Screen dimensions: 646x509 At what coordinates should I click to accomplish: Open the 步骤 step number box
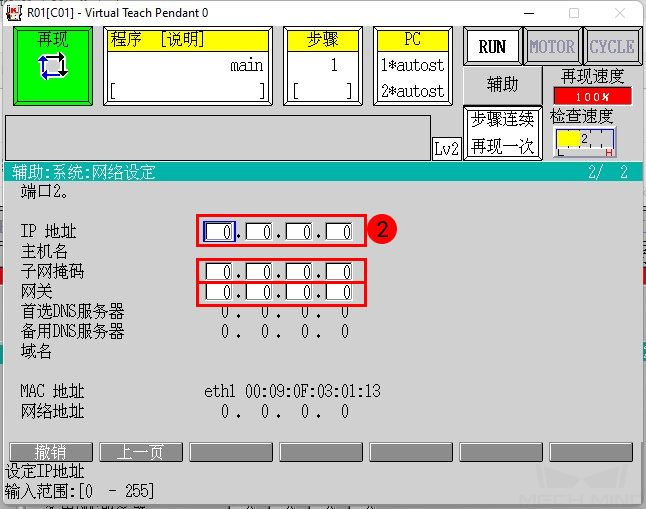tap(323, 66)
